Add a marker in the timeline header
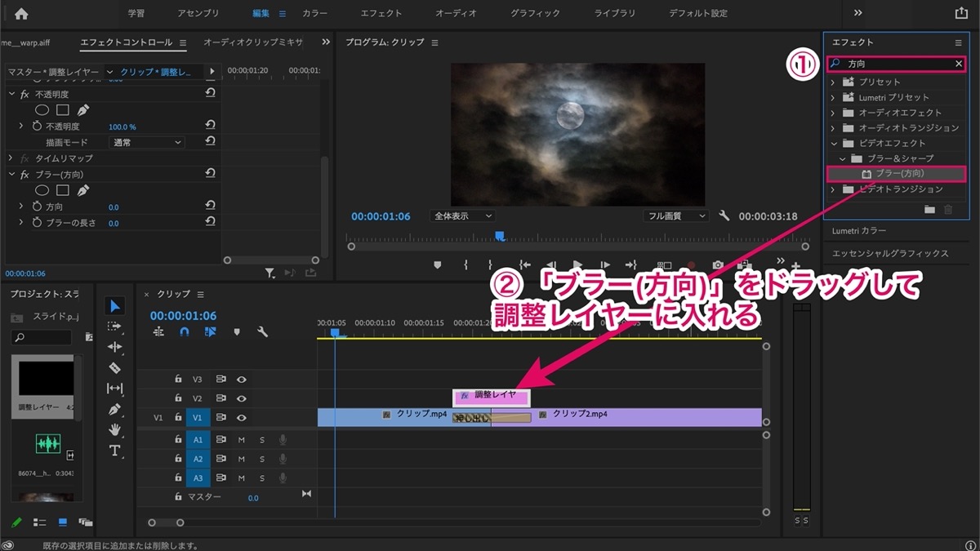The height and width of the screenshot is (551, 980). pos(237,332)
